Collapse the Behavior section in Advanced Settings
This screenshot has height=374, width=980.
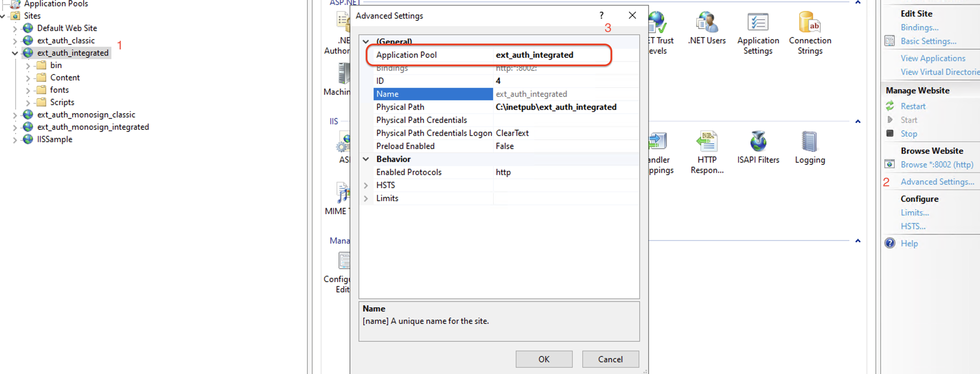tap(366, 159)
